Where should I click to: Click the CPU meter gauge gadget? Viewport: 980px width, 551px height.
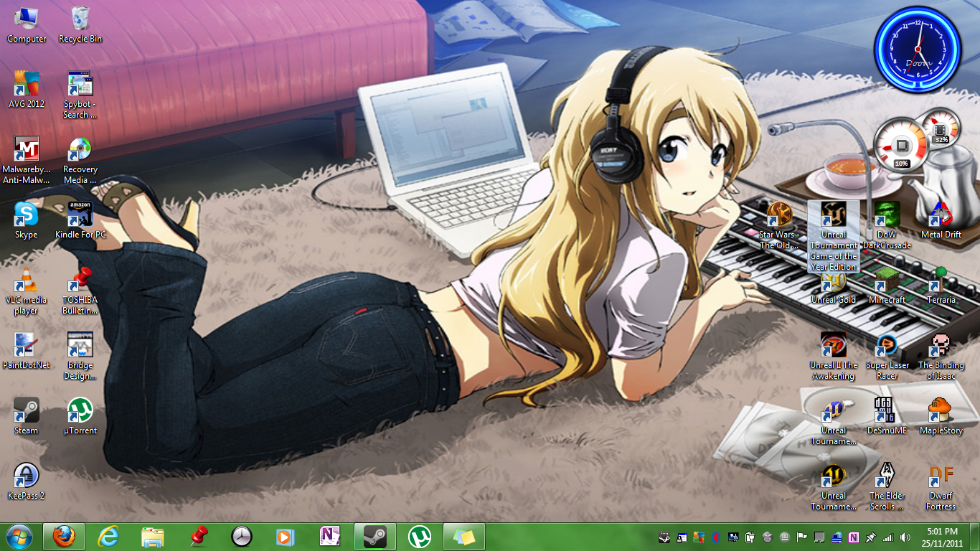point(901,146)
